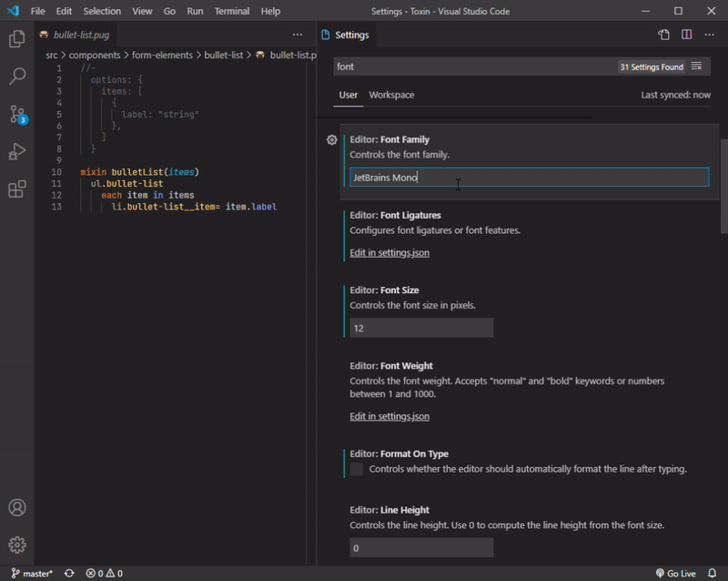Open the Extensions view
The width and height of the screenshot is (728, 581).
point(17,189)
